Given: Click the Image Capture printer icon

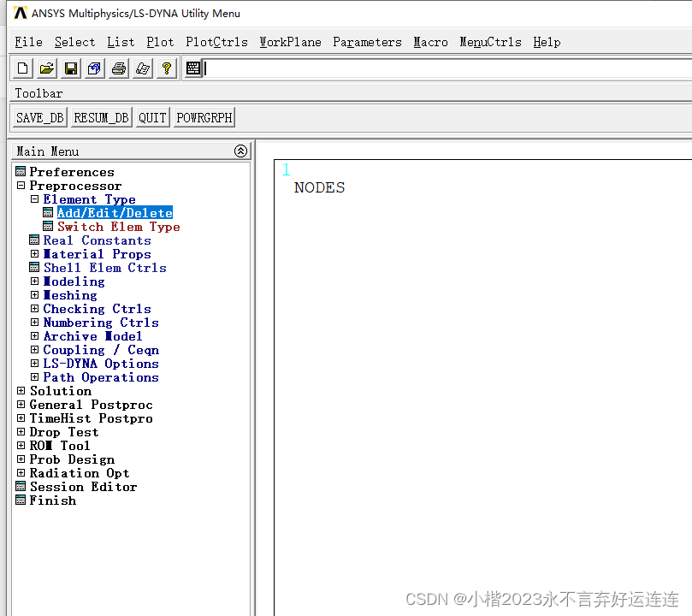Looking at the screenshot, I should tap(119, 68).
